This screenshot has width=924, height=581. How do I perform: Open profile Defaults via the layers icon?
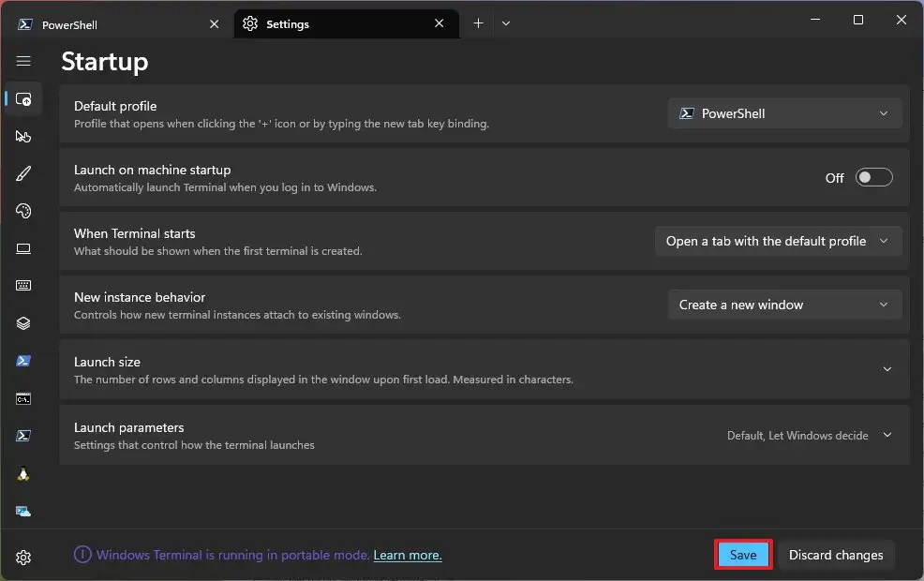pyautogui.click(x=23, y=323)
